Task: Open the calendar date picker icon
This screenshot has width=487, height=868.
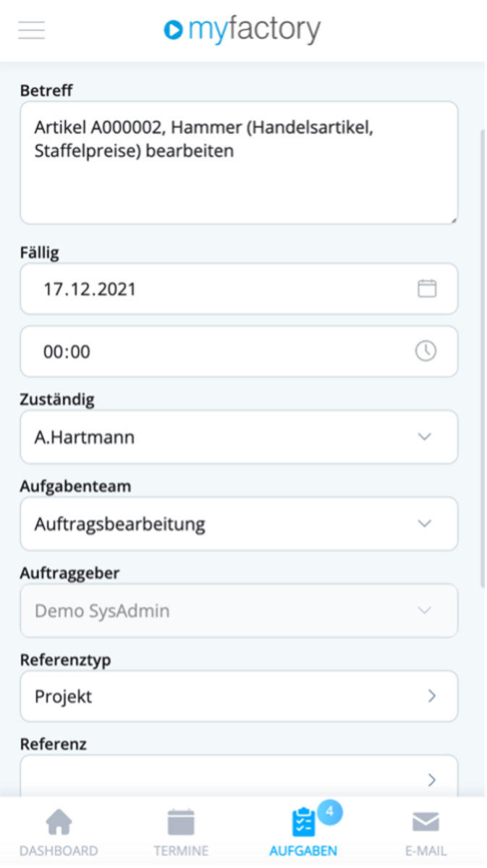Action: click(427, 289)
